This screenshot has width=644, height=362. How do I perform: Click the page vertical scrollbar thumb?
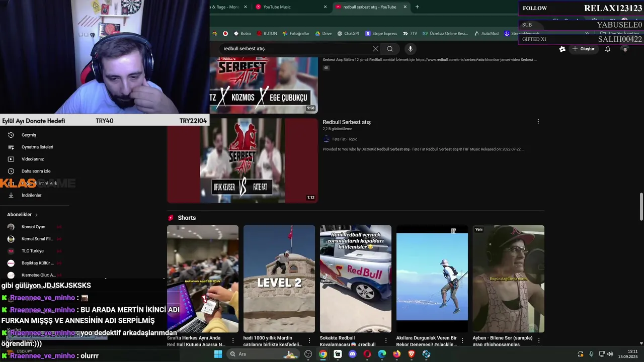641,206
